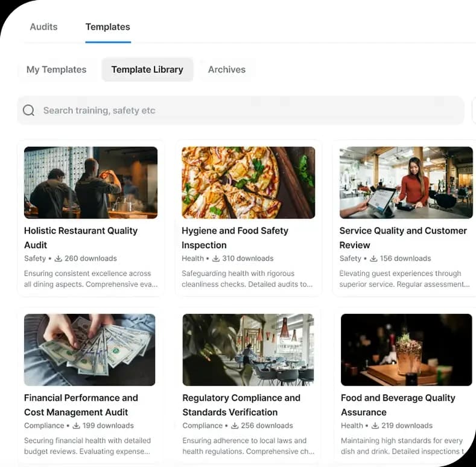Switch to the Audits tab
This screenshot has height=467, width=476.
pyautogui.click(x=43, y=27)
